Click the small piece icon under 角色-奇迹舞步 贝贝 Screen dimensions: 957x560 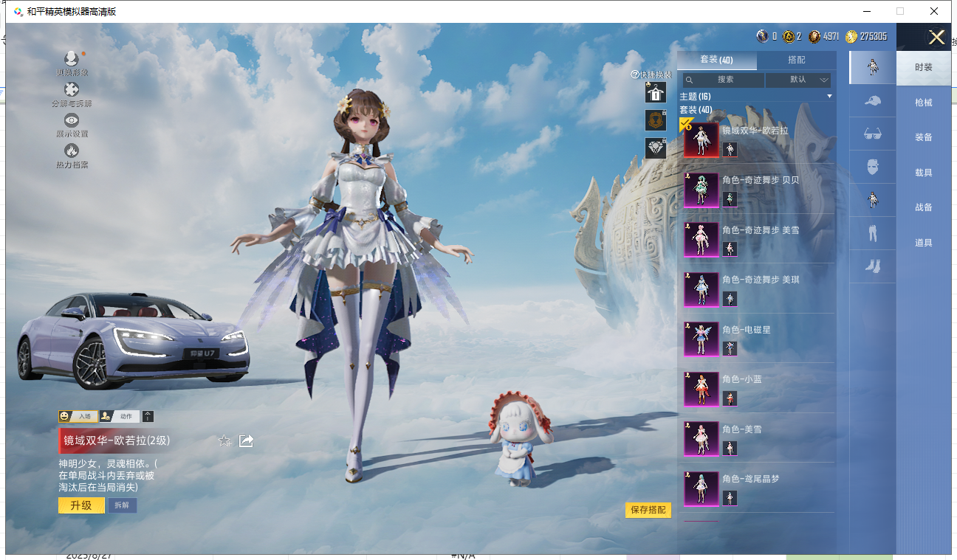730,199
